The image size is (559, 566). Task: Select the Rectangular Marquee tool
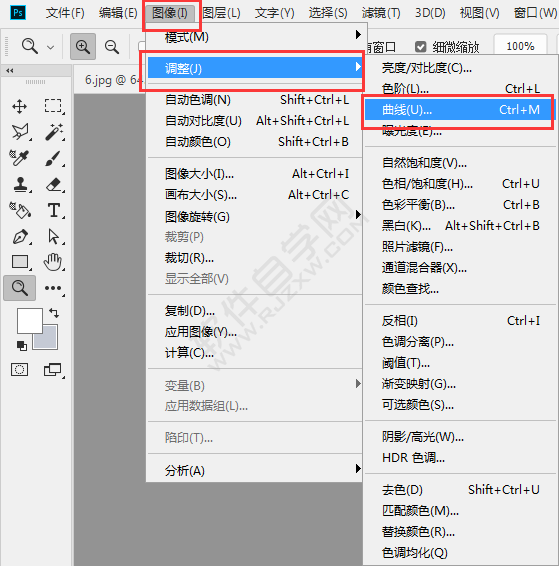click(53, 106)
